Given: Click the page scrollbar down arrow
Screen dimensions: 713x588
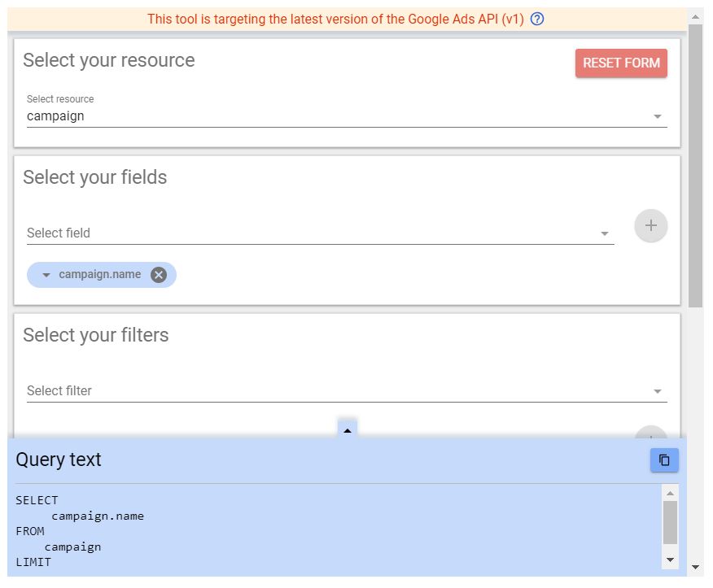Looking at the screenshot, I should pos(695,567).
